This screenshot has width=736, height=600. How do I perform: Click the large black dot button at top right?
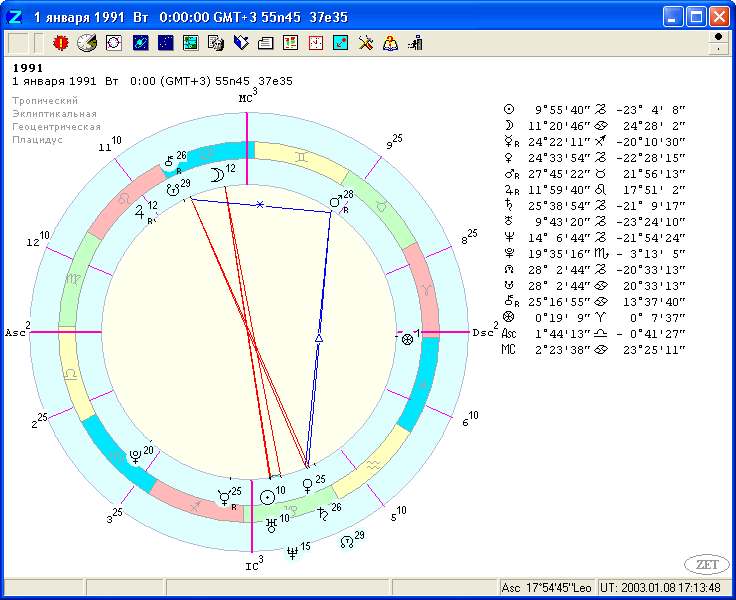718,37
